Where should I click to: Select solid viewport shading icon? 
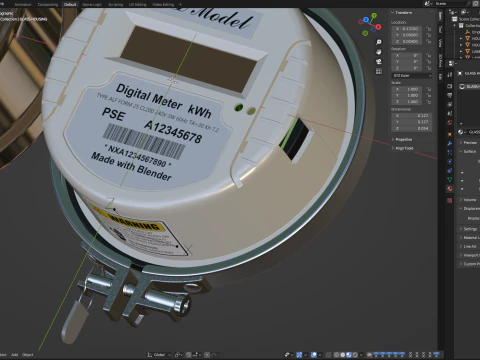click(x=343, y=355)
